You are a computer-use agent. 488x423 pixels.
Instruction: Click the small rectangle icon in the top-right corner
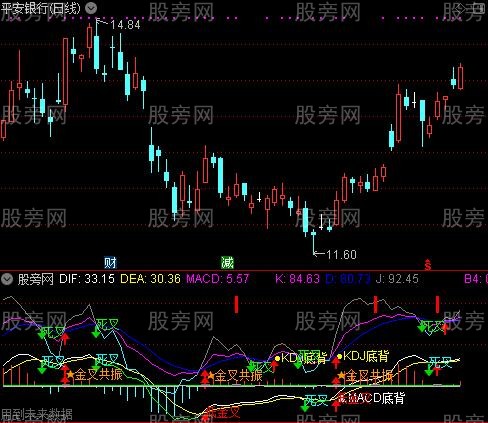click(479, 9)
